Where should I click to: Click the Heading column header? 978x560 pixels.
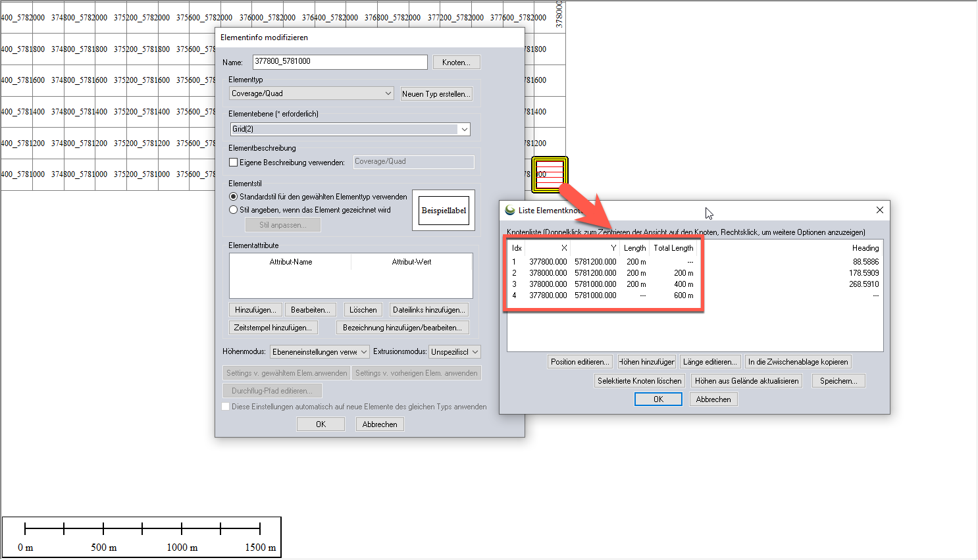pos(865,248)
